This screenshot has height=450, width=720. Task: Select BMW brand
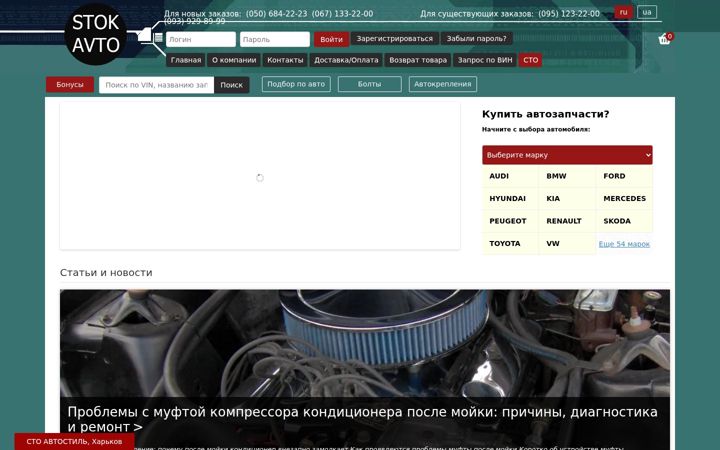(x=557, y=176)
